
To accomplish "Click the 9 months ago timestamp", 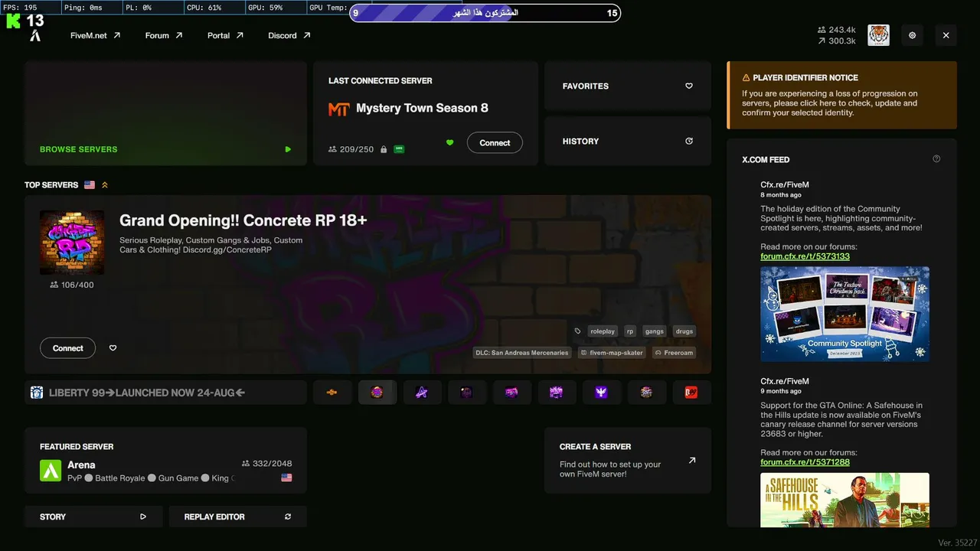I will (781, 392).
